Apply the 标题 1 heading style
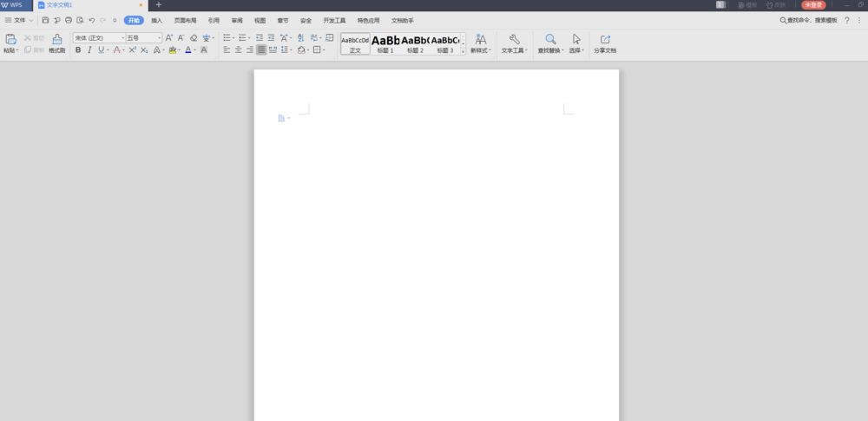Screen dimensions: 868x421 click(385, 43)
